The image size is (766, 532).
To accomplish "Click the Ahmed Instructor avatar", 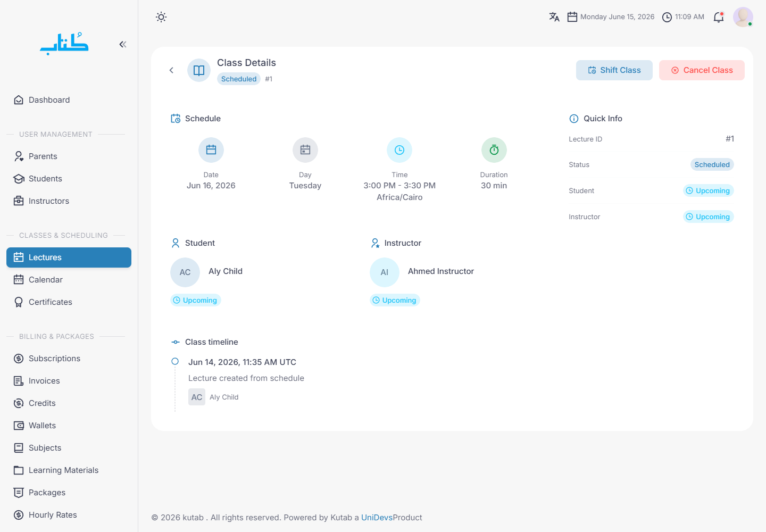I will [385, 272].
